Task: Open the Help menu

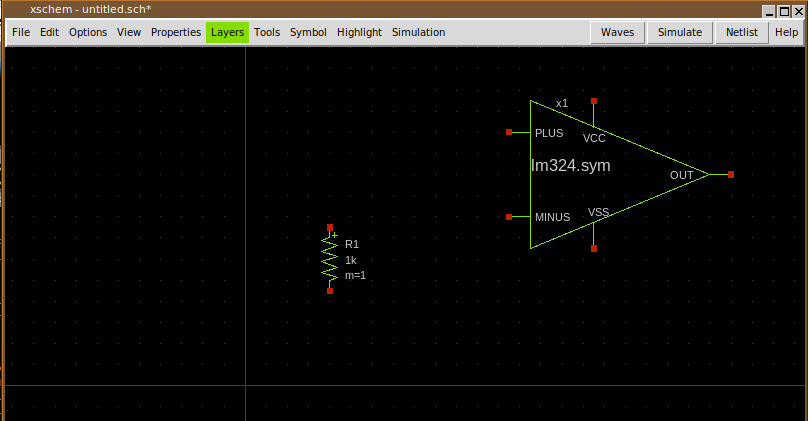Action: pyautogui.click(x=786, y=32)
